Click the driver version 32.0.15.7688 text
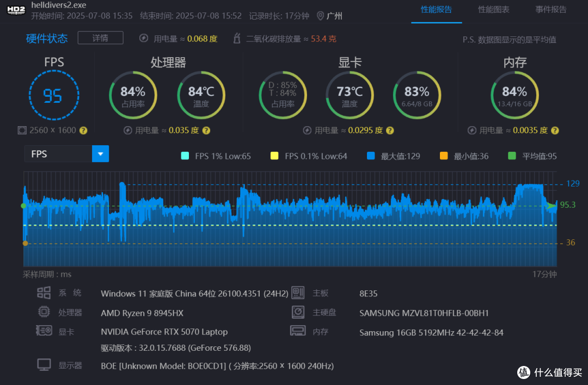 [x=176, y=348]
